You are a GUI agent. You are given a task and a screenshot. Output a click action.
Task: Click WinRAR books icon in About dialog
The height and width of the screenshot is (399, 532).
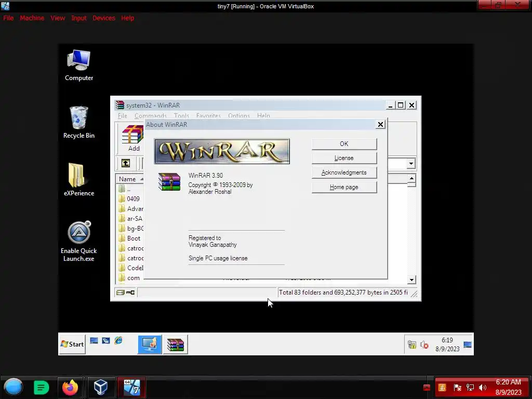tap(169, 182)
